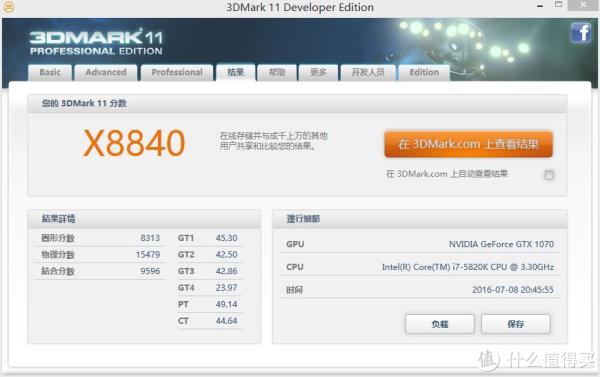Switch to the Advanced tab
The image size is (600, 377).
(x=106, y=72)
